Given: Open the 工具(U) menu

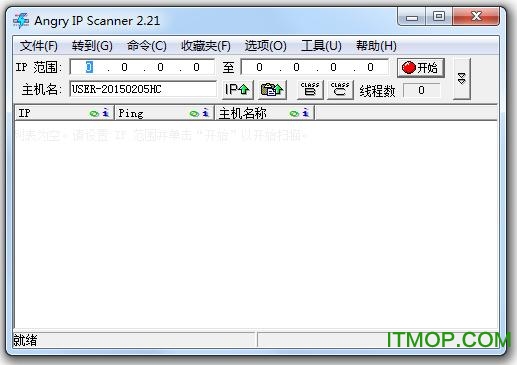Looking at the screenshot, I should click(321, 46).
